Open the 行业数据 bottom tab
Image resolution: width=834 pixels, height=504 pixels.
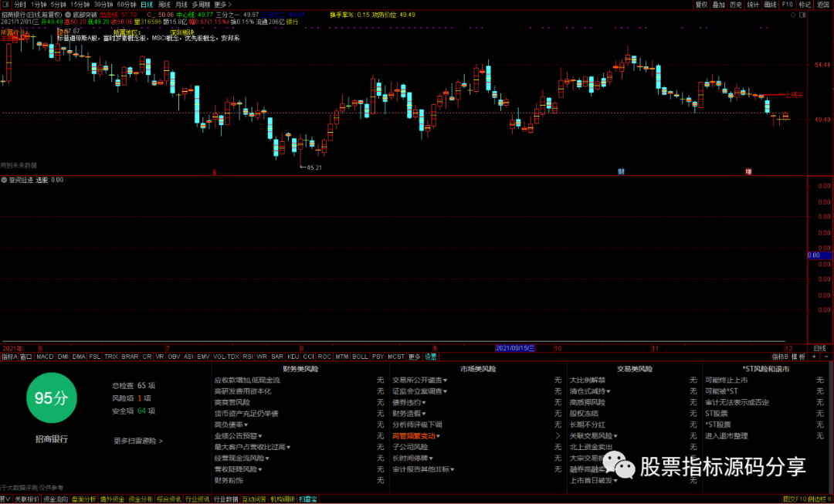(x=226, y=499)
